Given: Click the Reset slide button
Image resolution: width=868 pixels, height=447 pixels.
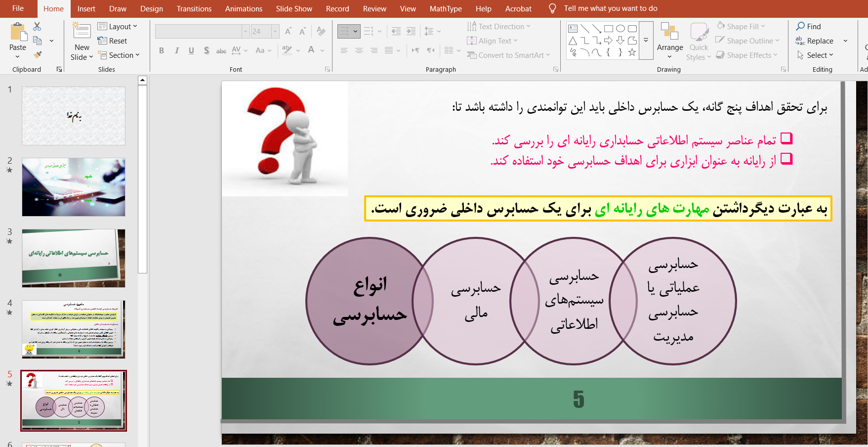Looking at the screenshot, I should [113, 41].
